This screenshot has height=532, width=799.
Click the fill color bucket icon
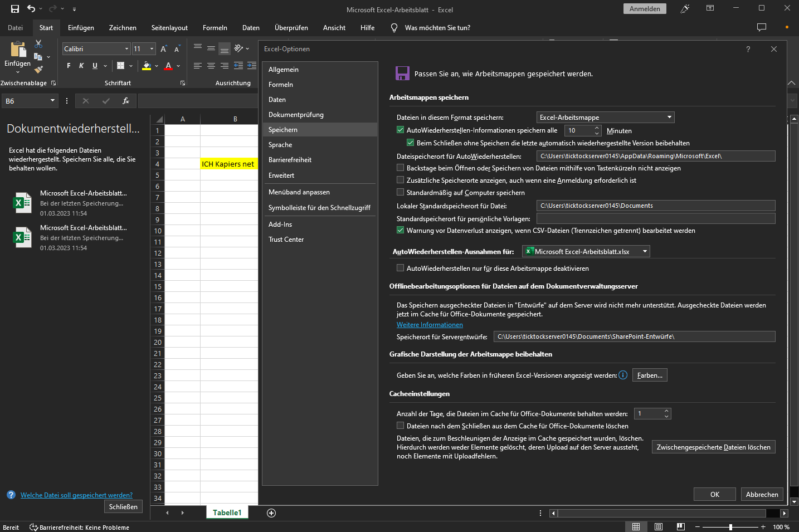click(147, 66)
